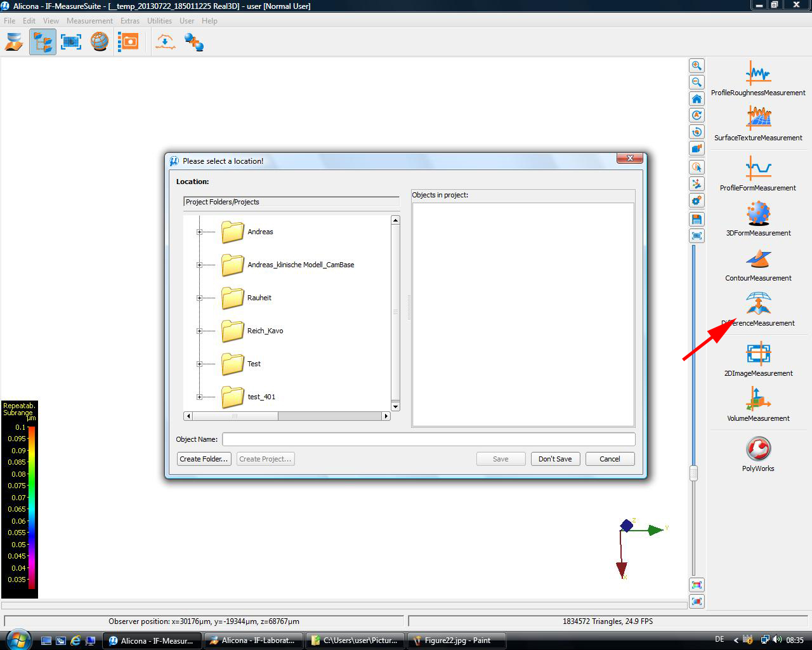Expand the Rauheit folder node
Viewport: 812px width, 650px height.
pyautogui.click(x=199, y=298)
